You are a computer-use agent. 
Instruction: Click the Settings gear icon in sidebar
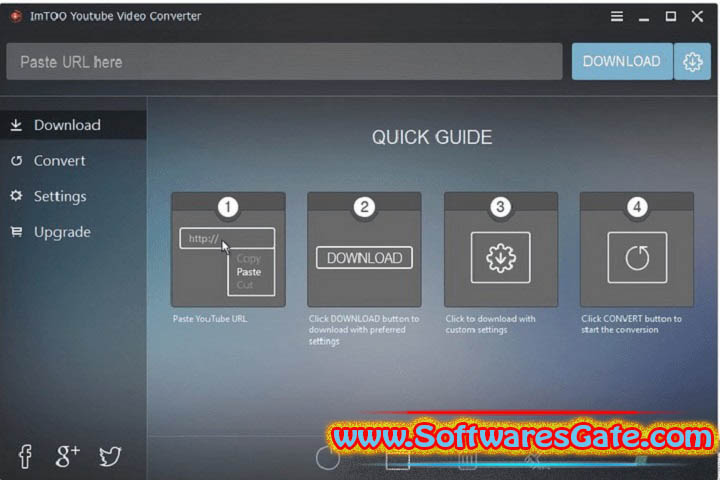[17, 196]
